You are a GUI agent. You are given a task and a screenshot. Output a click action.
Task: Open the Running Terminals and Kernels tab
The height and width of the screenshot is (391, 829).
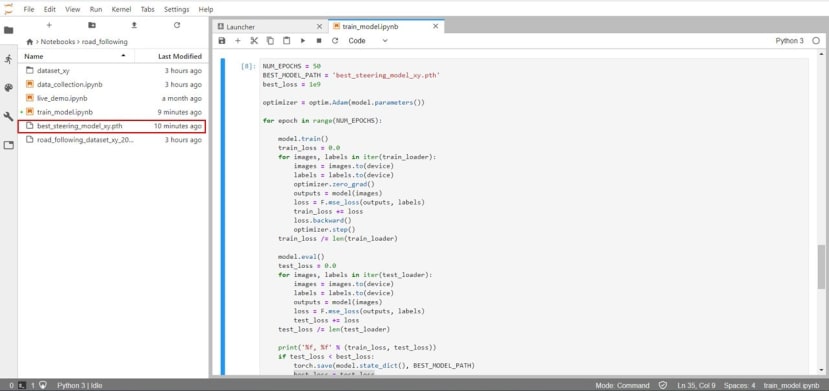pos(8,59)
